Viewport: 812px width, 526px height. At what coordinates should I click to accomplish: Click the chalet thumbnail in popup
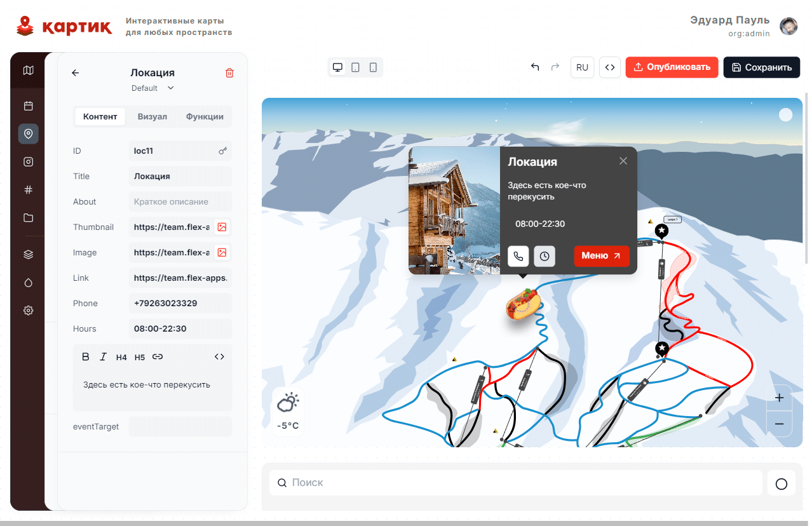pos(454,211)
